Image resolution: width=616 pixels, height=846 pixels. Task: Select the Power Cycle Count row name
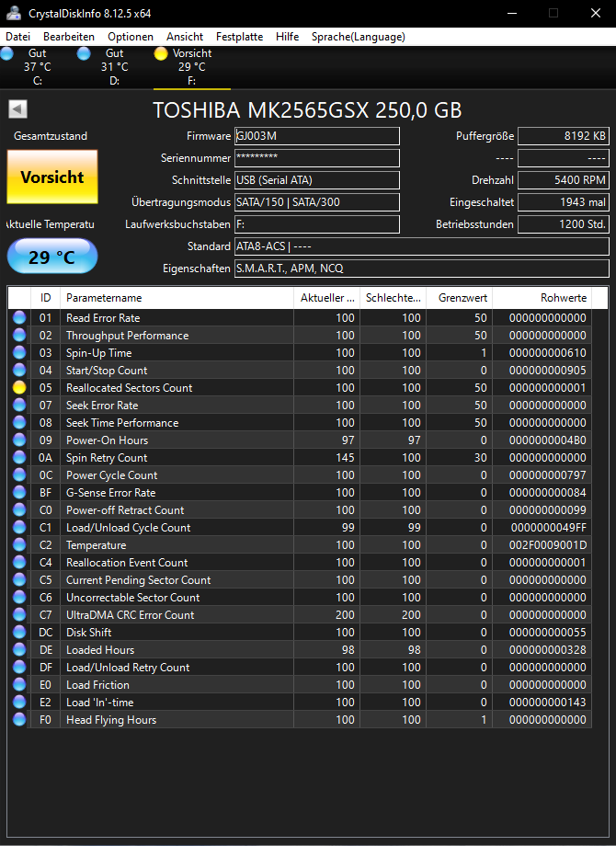point(111,475)
